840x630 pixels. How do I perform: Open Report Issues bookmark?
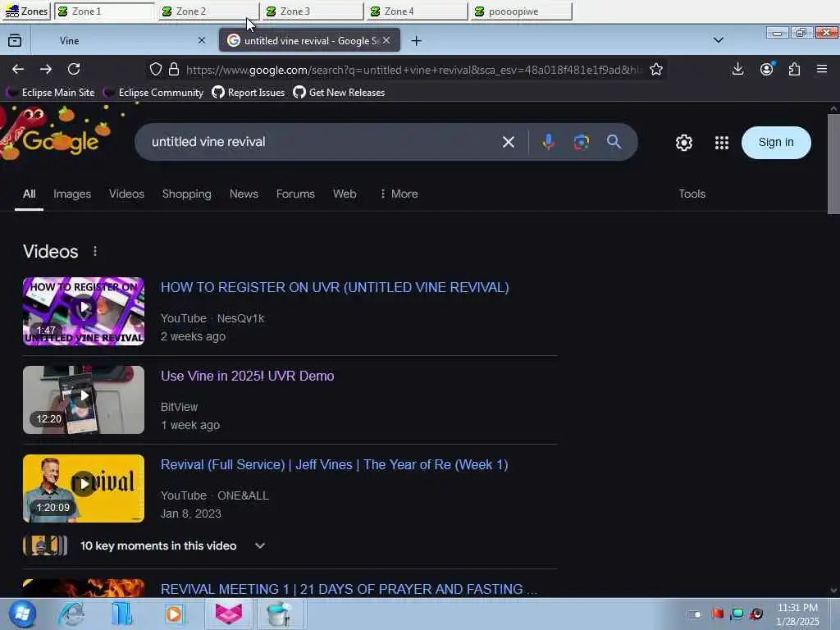coord(249,93)
